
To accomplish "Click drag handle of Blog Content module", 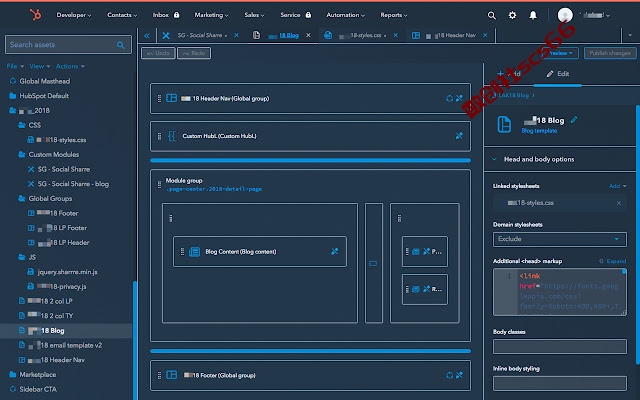I will (x=182, y=251).
